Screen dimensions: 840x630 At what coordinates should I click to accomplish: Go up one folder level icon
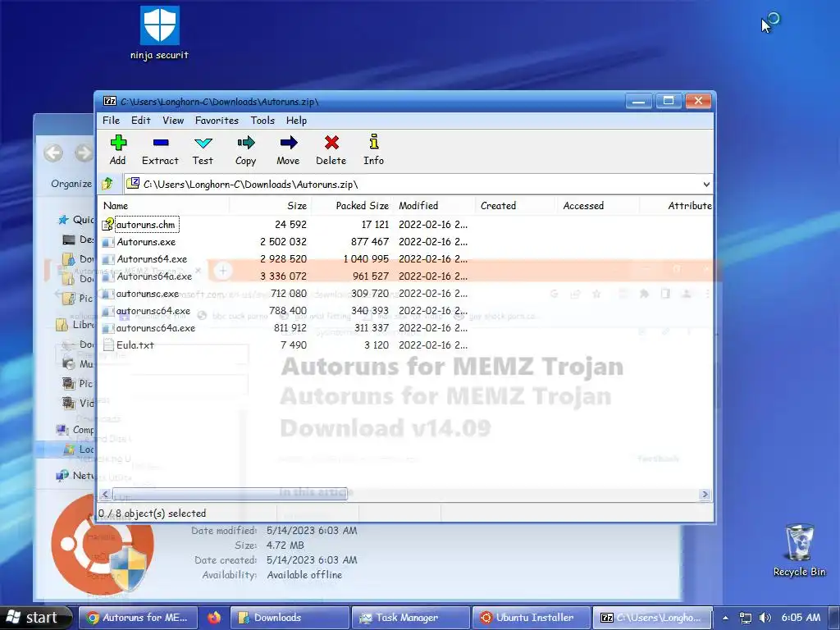pyautogui.click(x=107, y=184)
